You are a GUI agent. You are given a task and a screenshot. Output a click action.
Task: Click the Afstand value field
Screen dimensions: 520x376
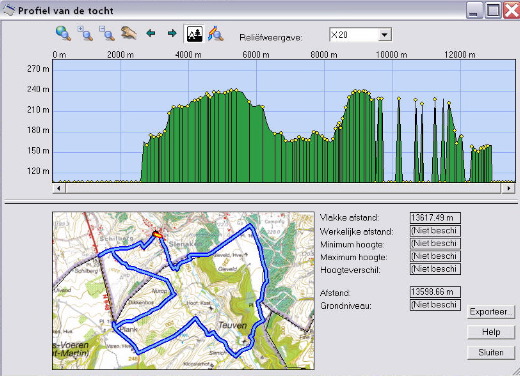(435, 292)
